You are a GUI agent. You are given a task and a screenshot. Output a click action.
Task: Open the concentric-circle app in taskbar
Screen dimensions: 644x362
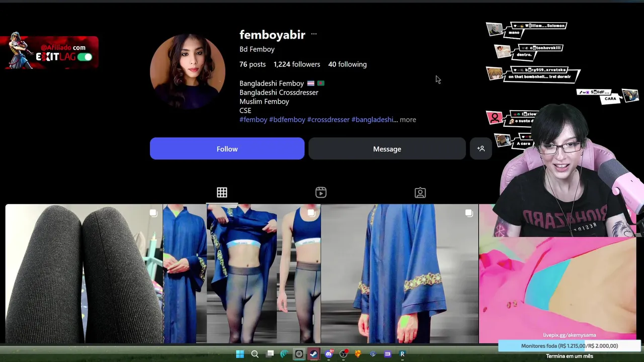click(299, 354)
